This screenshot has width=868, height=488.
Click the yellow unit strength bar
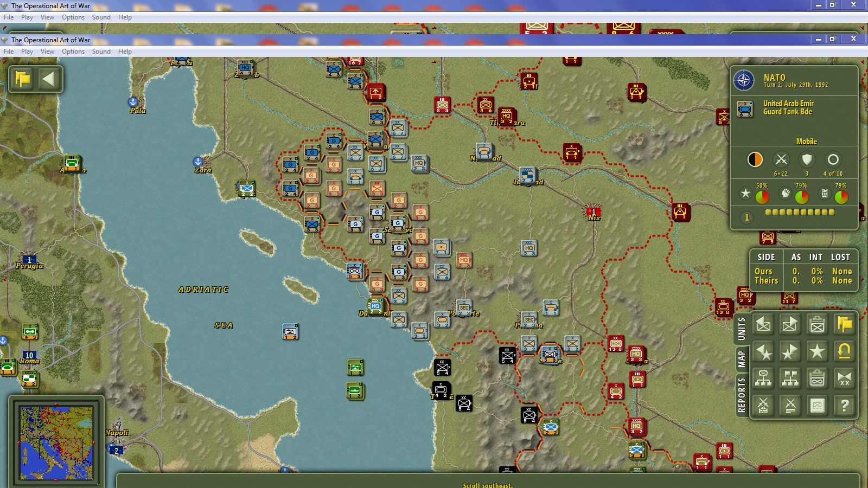point(800,212)
